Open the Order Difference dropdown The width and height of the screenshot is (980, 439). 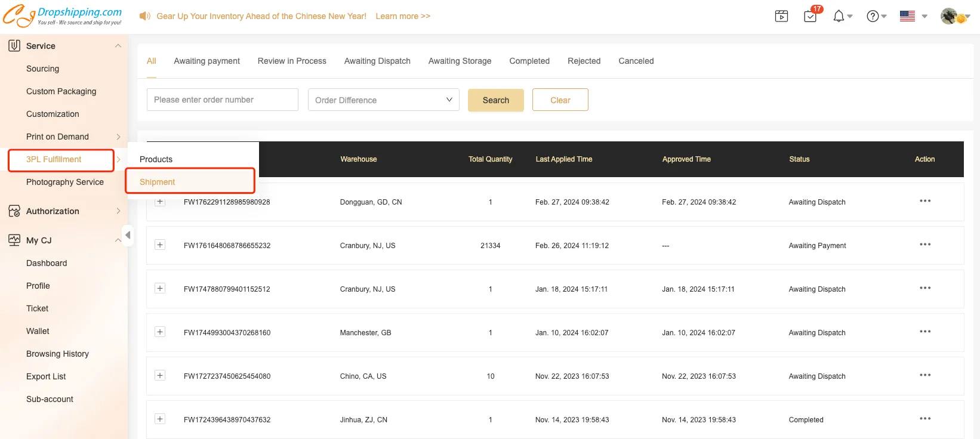[383, 100]
